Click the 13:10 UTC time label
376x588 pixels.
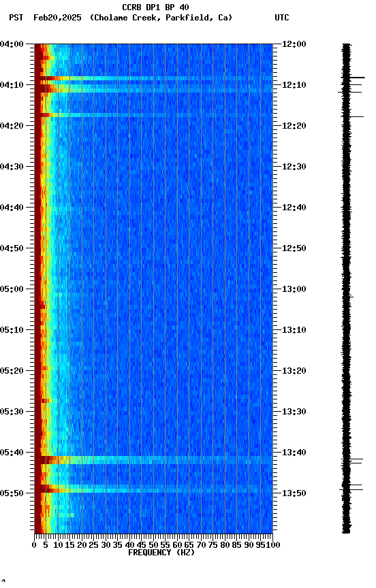click(294, 330)
